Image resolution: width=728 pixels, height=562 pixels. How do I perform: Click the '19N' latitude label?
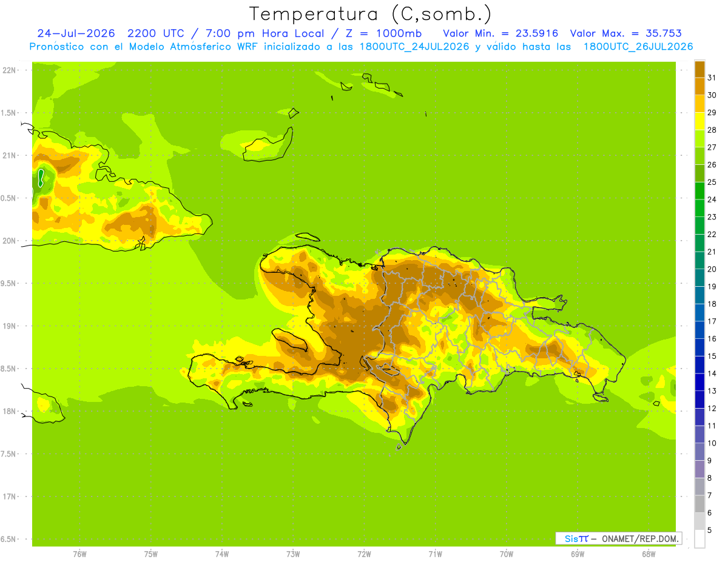tap(10, 326)
